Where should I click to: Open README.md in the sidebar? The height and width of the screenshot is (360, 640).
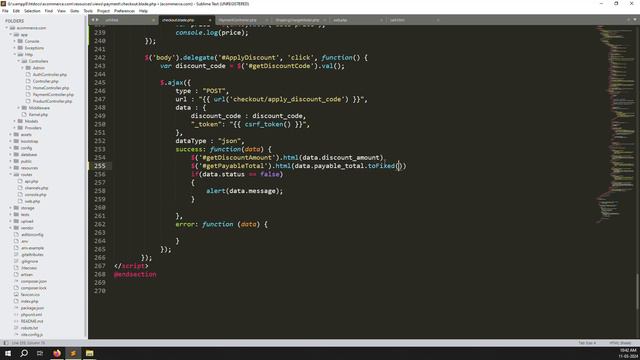coord(32,321)
